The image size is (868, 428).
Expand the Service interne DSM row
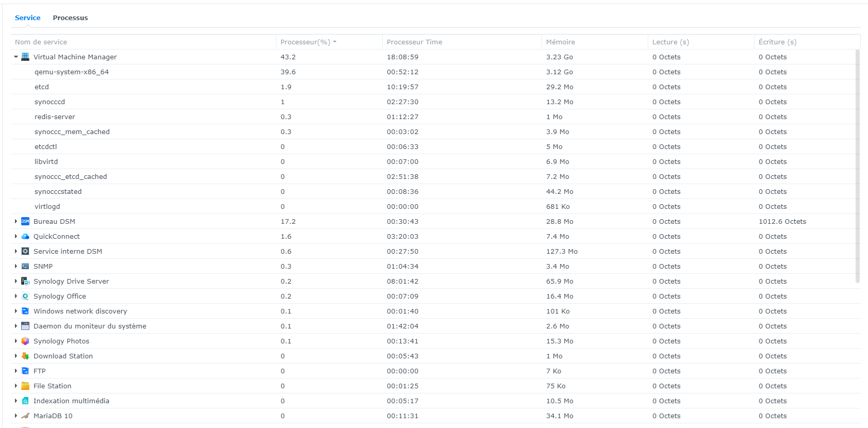pyautogui.click(x=16, y=251)
